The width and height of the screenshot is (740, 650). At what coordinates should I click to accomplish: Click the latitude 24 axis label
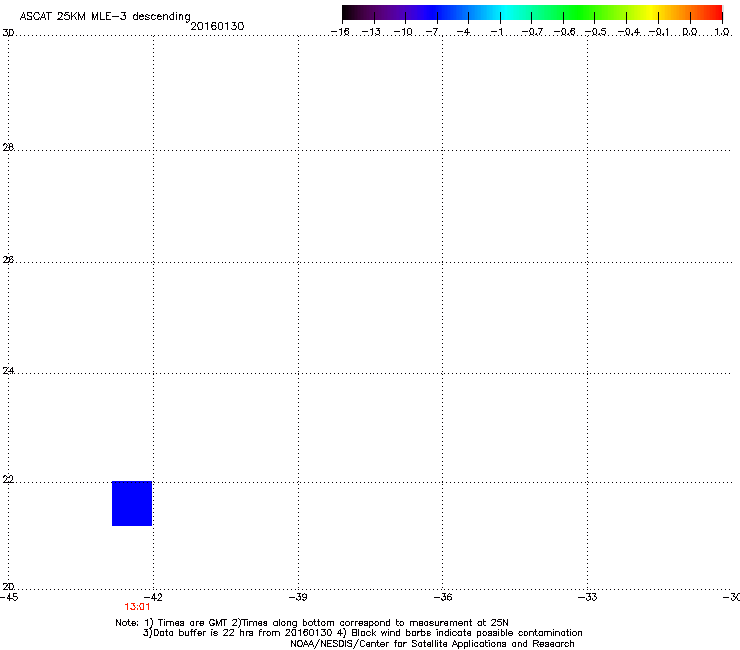tap(8, 371)
